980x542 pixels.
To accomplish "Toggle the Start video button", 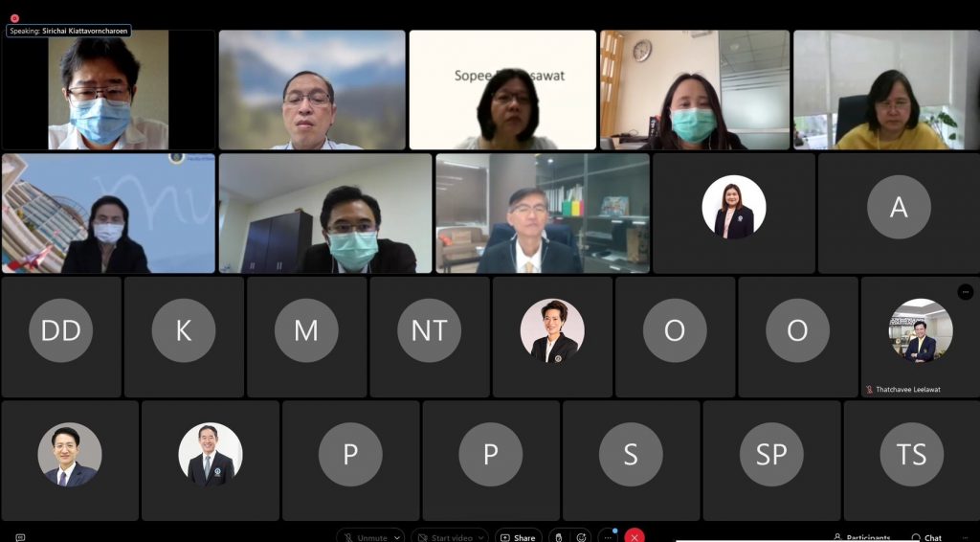I will 442,537.
